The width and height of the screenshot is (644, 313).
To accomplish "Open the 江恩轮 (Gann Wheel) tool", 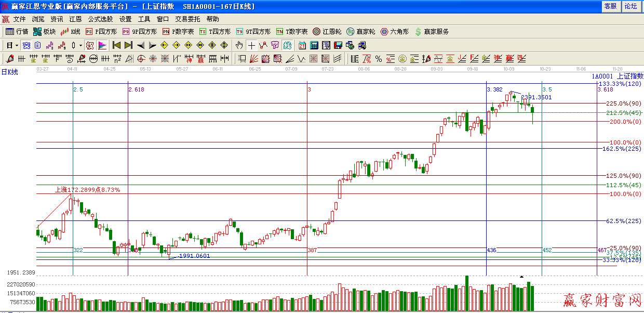I will click(327, 32).
